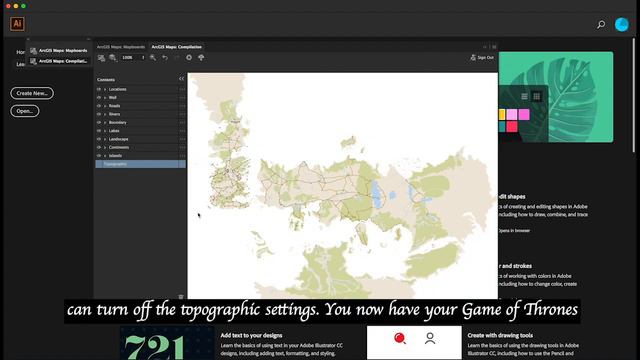Switch to grid view icon on artwork card
The image size is (640, 360).
click(x=537, y=96)
